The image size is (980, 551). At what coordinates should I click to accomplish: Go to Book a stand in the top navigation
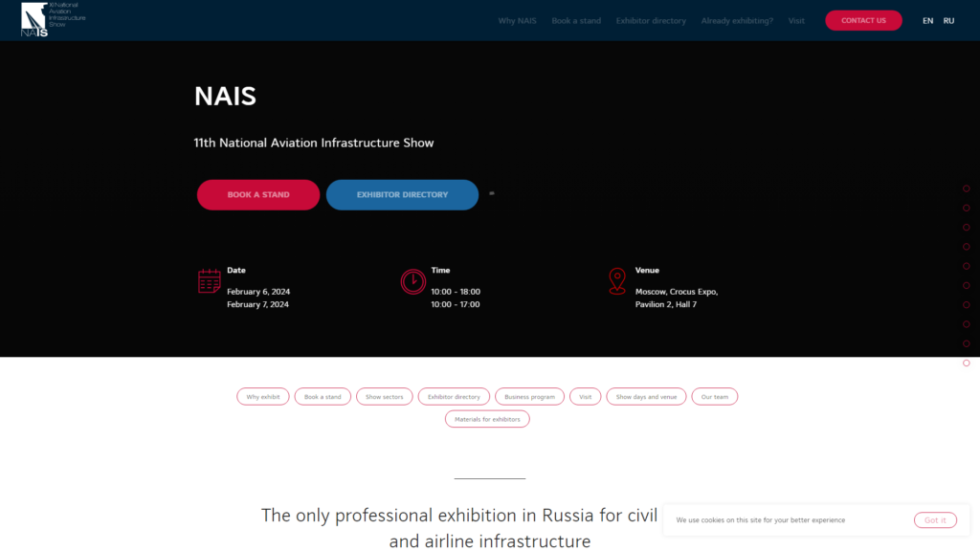point(576,21)
